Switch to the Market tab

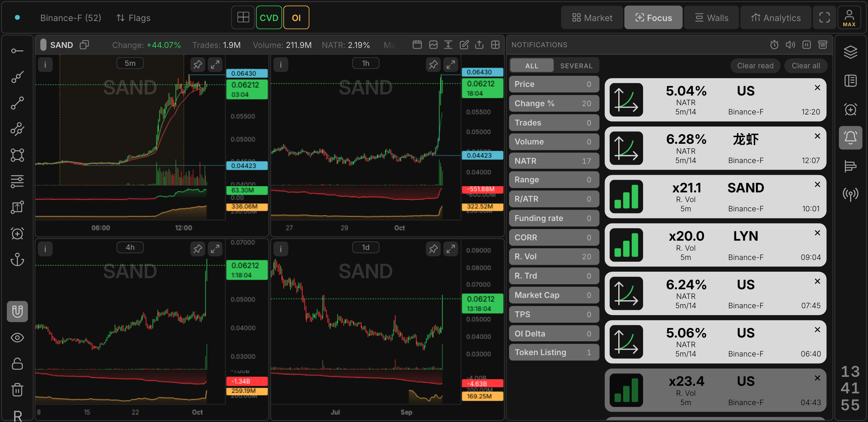pos(592,18)
